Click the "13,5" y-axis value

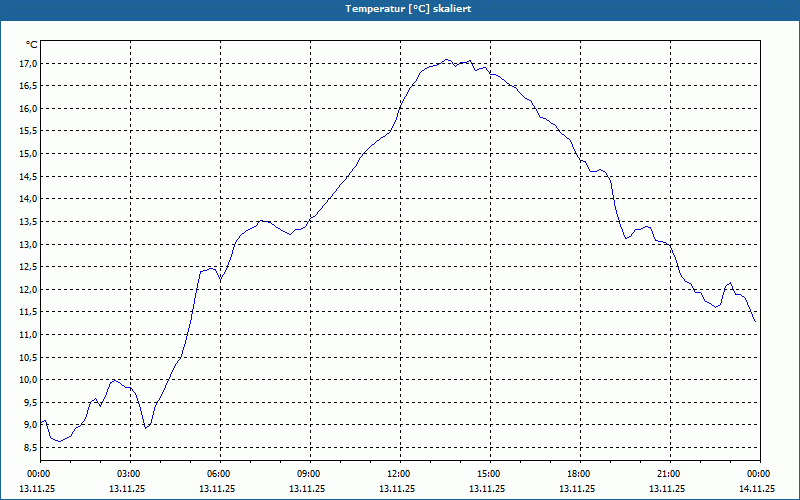[29, 221]
